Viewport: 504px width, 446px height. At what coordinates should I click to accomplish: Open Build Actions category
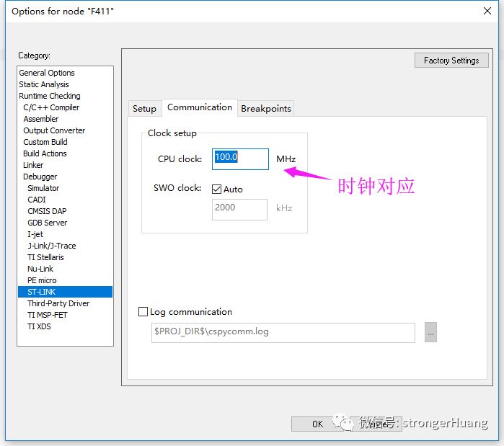pyautogui.click(x=45, y=153)
